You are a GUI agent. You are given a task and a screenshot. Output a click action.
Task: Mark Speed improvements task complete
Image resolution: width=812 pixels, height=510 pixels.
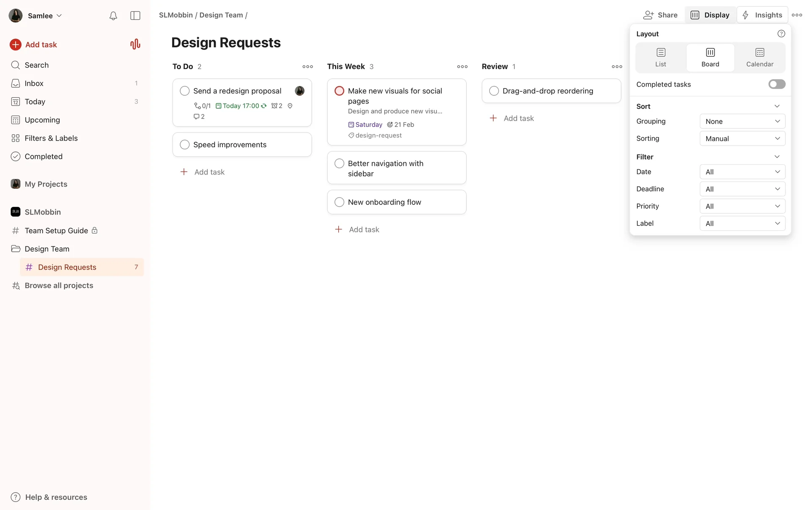click(x=185, y=145)
